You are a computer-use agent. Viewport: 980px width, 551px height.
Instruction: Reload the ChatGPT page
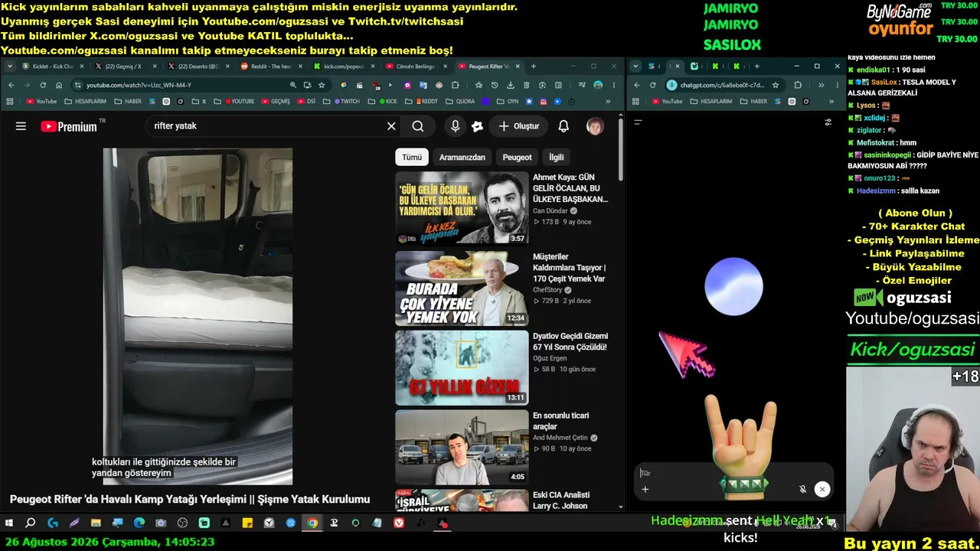pos(653,85)
